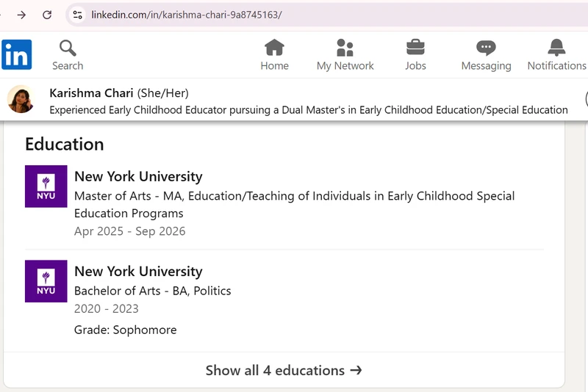This screenshot has width=588, height=392.
Task: Open New York University above Bachelor of Arts
Action: [138, 272]
